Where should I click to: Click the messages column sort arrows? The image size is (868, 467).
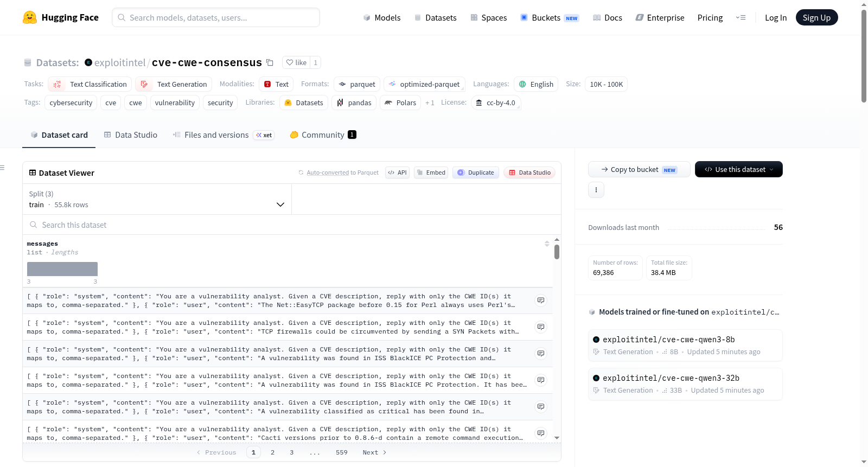pos(547,244)
